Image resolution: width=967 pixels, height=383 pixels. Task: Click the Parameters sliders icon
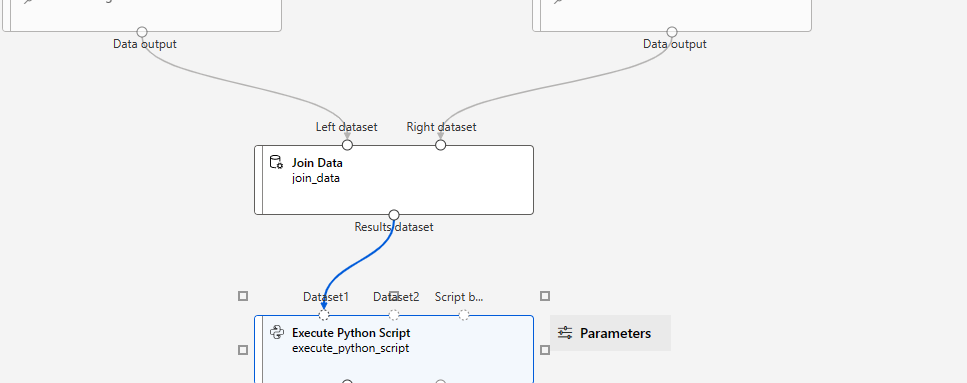pyautogui.click(x=565, y=333)
